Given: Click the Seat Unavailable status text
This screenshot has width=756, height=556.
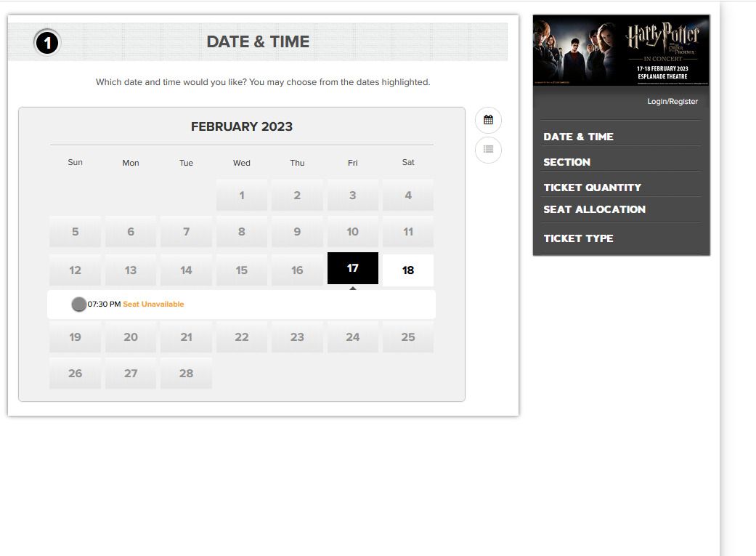Looking at the screenshot, I should pyautogui.click(x=153, y=305).
